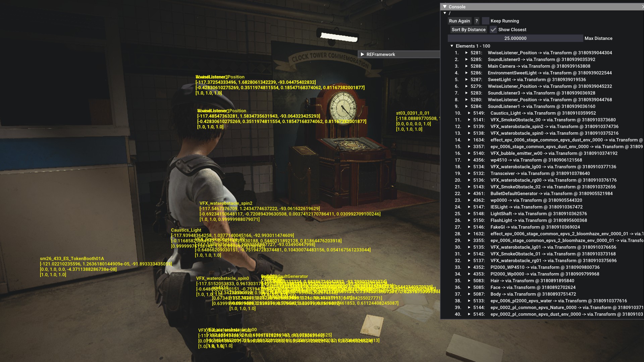Click the Max Distance slider field

click(515, 38)
